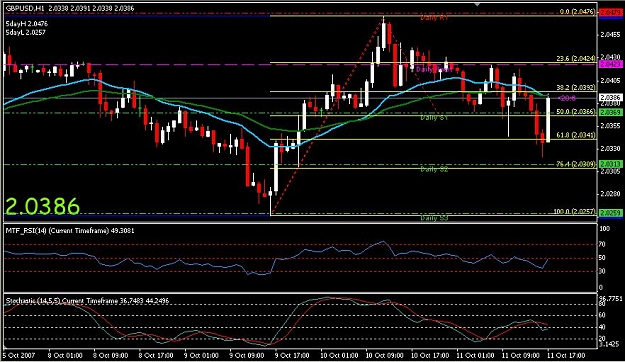
Task: Click the Stochastic axis value 96.7751
Action: pyautogui.click(x=611, y=298)
